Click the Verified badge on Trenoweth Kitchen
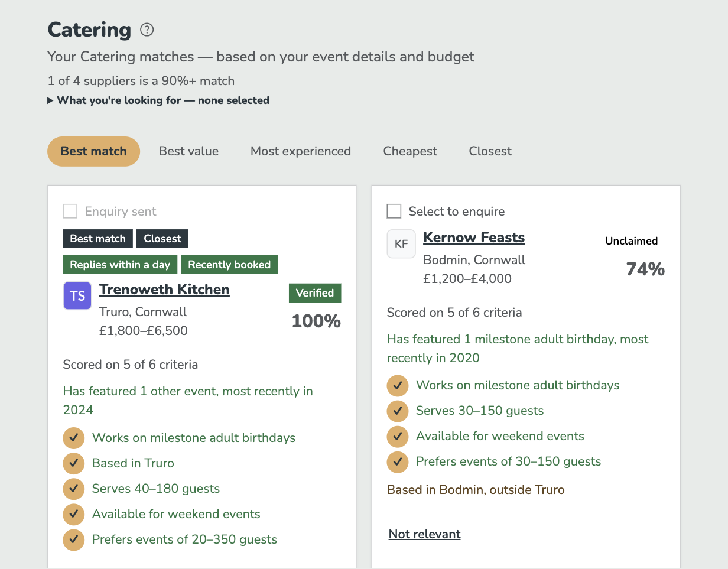 point(315,293)
